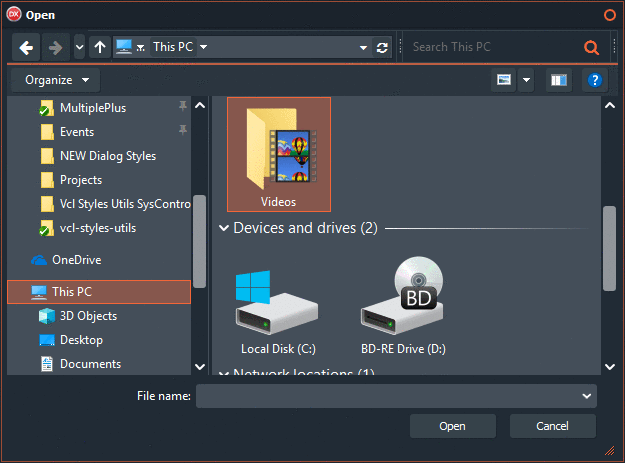Expand the view options dropdown arrow
This screenshot has height=463, width=625.
click(x=526, y=80)
